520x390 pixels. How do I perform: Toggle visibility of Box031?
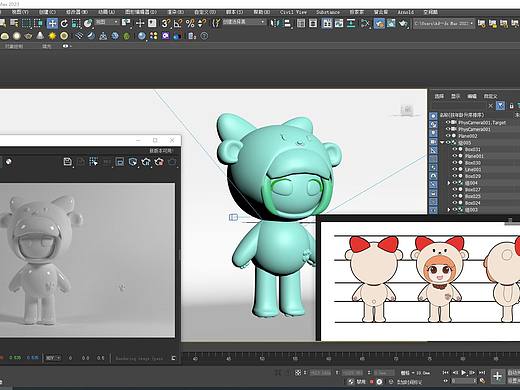click(x=454, y=149)
